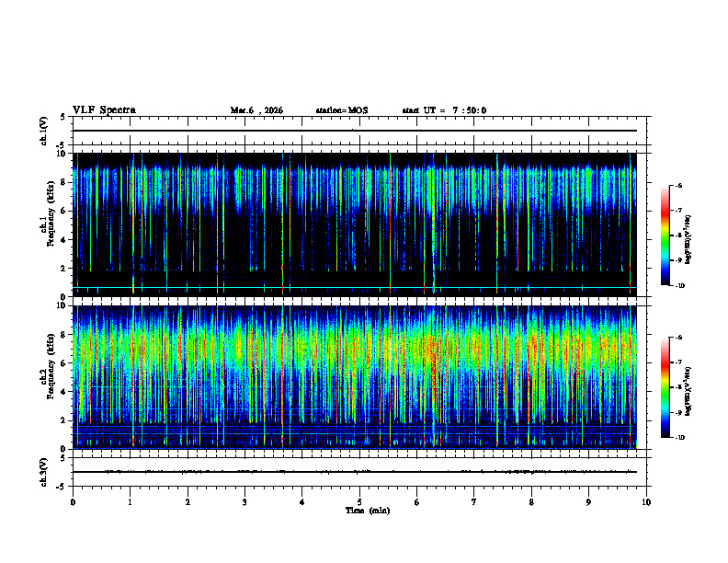
Task: Click the ch.2 color scale "log(PSD)" label
Action: 688,392
